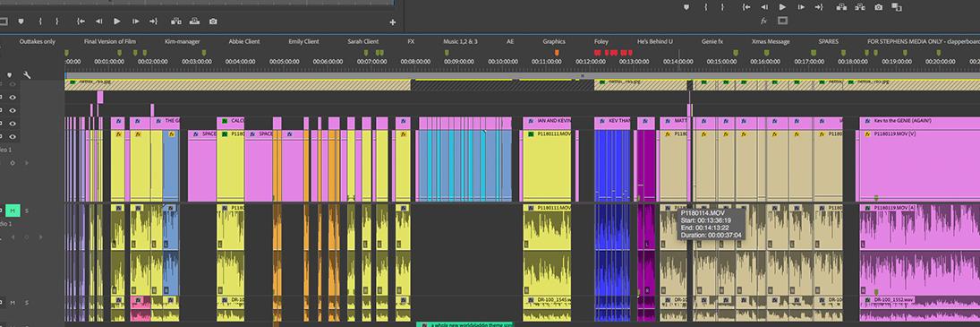Select the Abbie Client sequence tab
980x327 pixels.
coord(244,41)
